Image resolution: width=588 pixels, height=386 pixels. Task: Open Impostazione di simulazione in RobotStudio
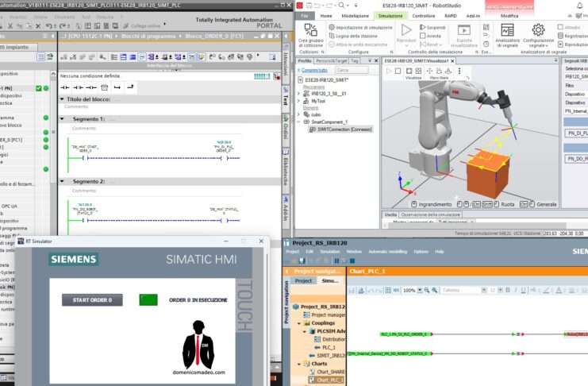point(360,28)
